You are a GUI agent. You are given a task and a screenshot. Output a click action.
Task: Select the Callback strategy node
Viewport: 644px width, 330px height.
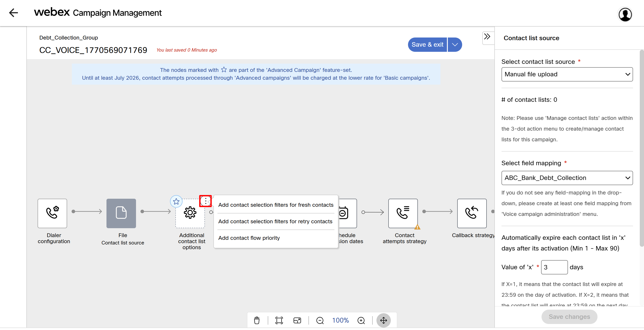(x=472, y=213)
